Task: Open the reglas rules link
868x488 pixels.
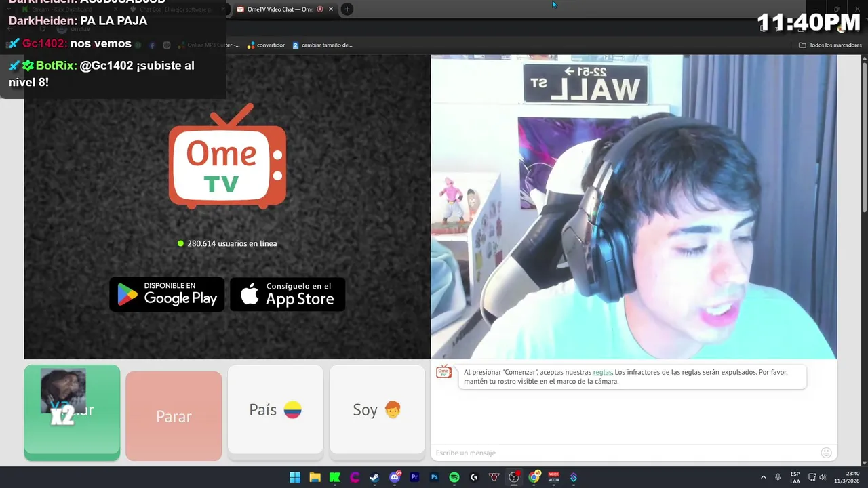Action: tap(602, 372)
